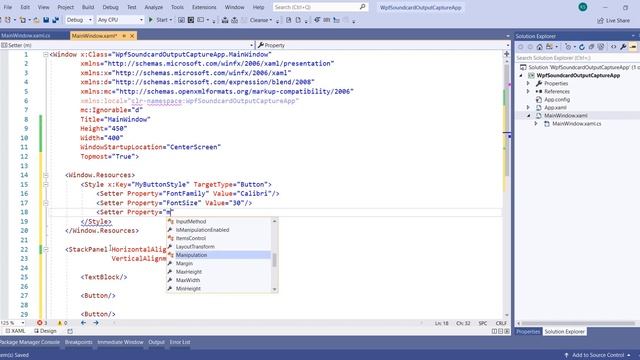The image size is (640, 360).
Task: Switch to the MainWindow.xaml.cs tab
Action: click(x=26, y=36)
